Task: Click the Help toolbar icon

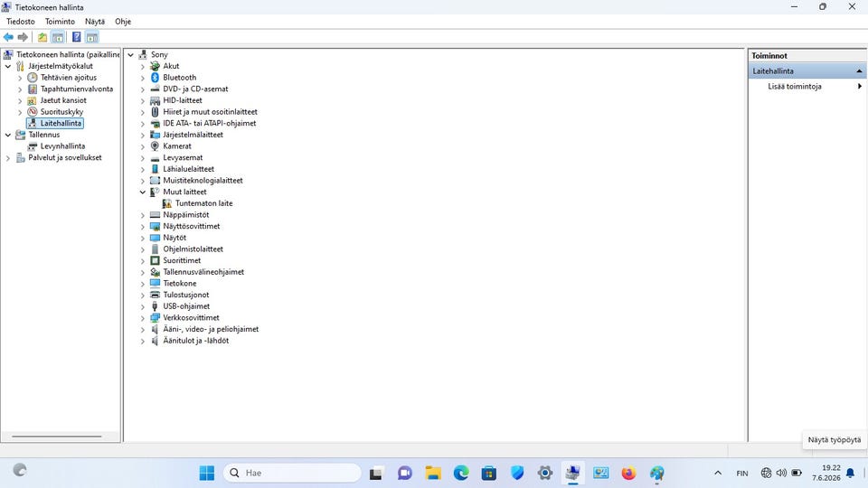Action: tap(76, 37)
